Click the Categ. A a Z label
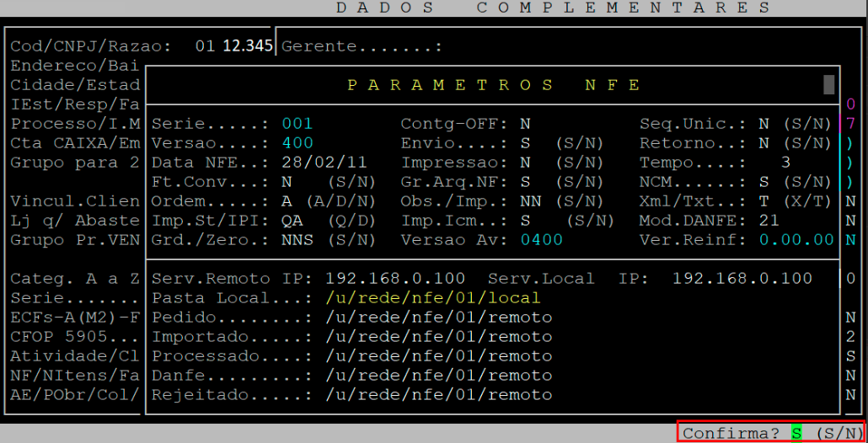868x443 pixels. [x=75, y=279]
